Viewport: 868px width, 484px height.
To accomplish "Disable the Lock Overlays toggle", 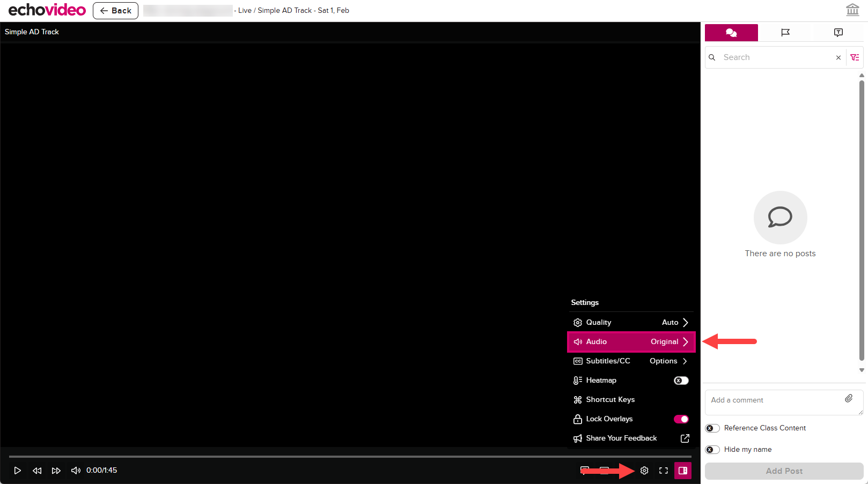I will point(681,419).
